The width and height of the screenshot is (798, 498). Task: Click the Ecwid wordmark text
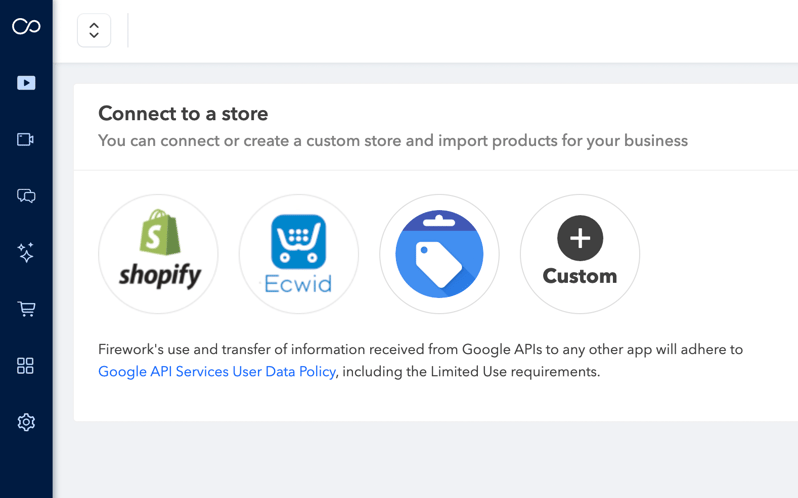(x=299, y=283)
